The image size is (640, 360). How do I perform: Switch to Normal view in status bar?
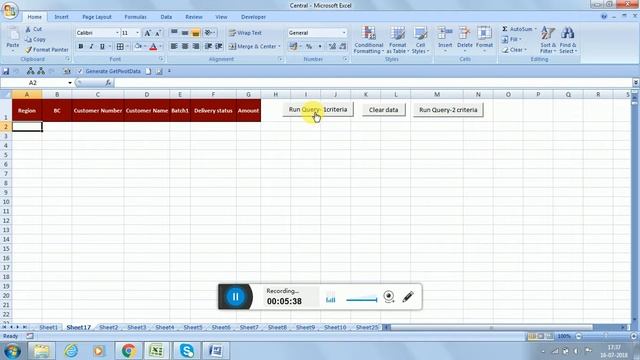[531, 336]
